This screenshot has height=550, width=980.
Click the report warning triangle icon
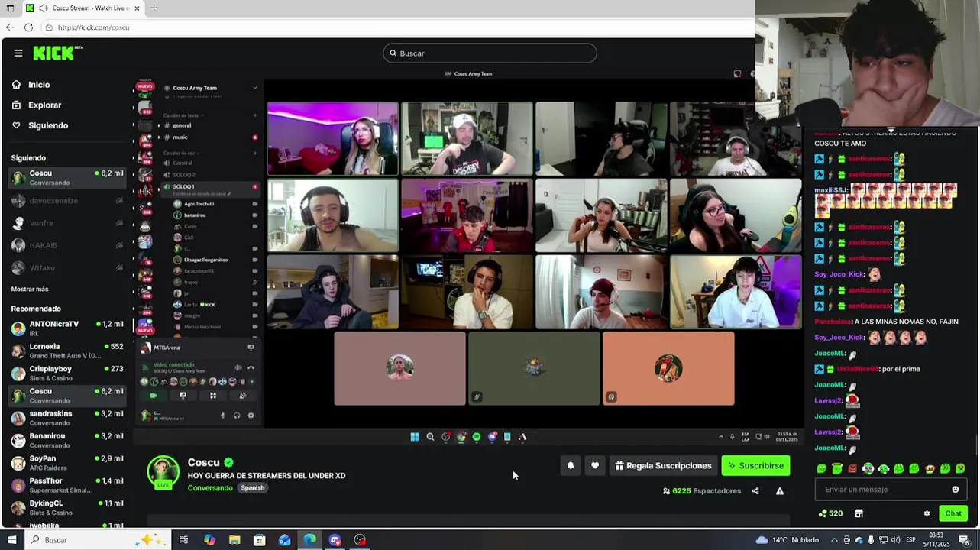(780, 491)
